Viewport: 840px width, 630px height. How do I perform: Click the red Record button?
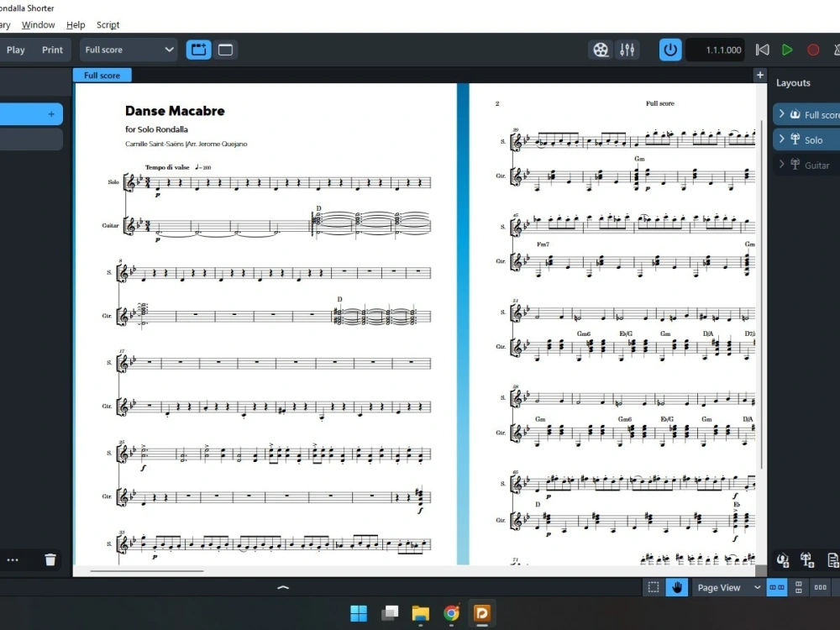(812, 50)
